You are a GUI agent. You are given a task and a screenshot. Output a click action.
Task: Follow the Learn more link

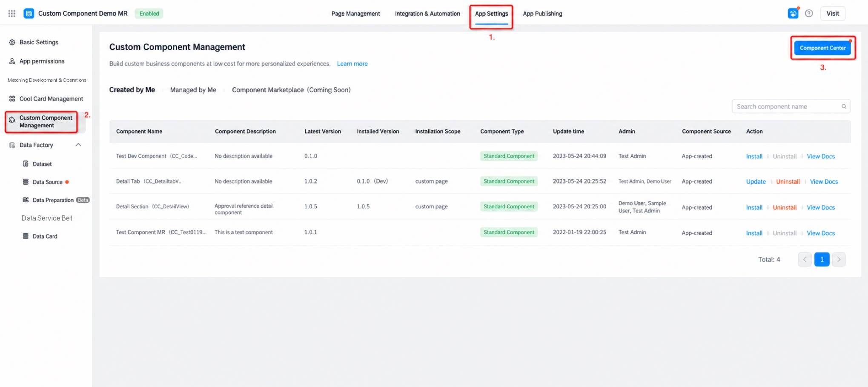click(352, 64)
